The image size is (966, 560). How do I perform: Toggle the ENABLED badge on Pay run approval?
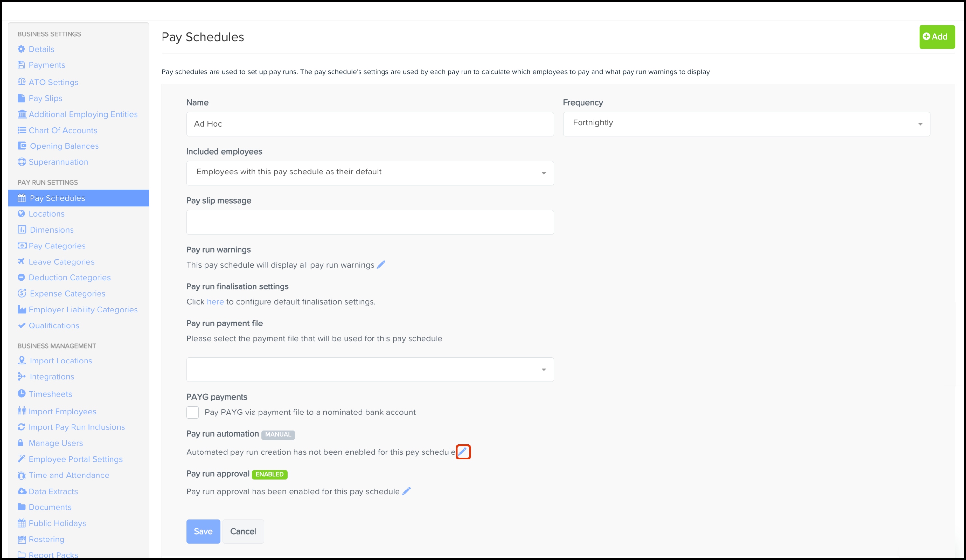click(269, 475)
